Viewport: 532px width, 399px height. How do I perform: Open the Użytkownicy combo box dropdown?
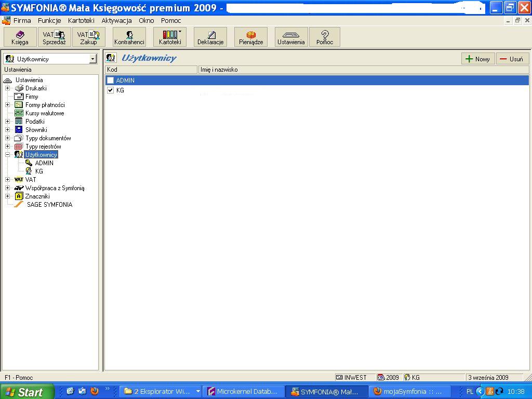(93, 59)
